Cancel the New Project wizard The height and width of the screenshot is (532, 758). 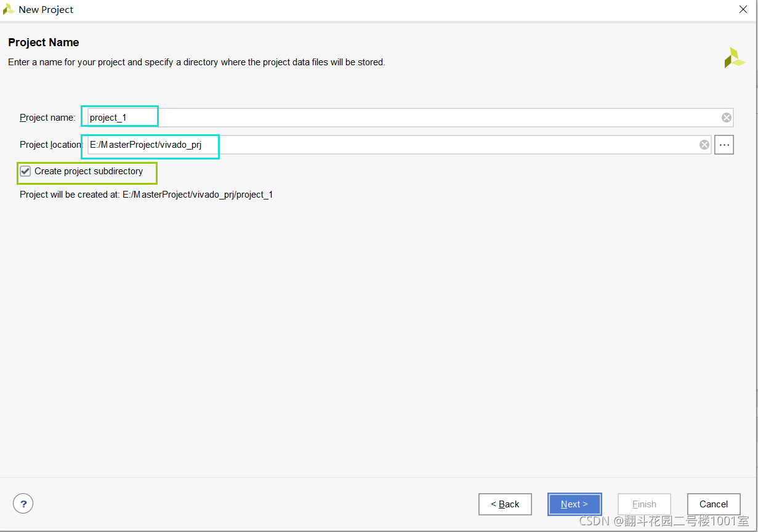coord(714,504)
